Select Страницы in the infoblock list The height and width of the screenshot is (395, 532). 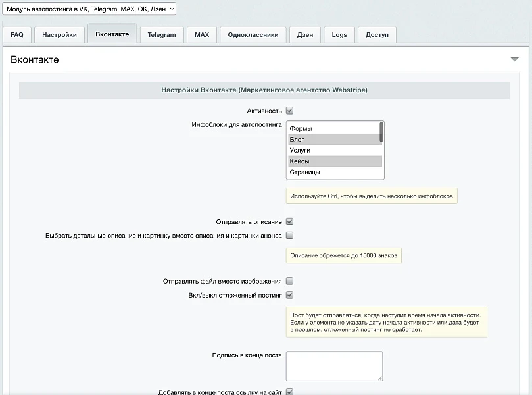pyautogui.click(x=335, y=172)
